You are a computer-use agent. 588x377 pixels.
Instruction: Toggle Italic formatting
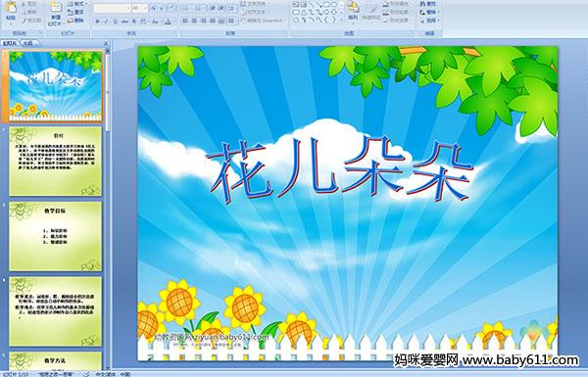106,22
